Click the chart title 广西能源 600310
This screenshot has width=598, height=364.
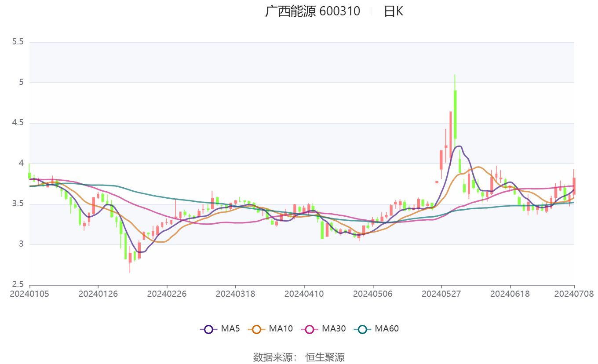point(312,11)
